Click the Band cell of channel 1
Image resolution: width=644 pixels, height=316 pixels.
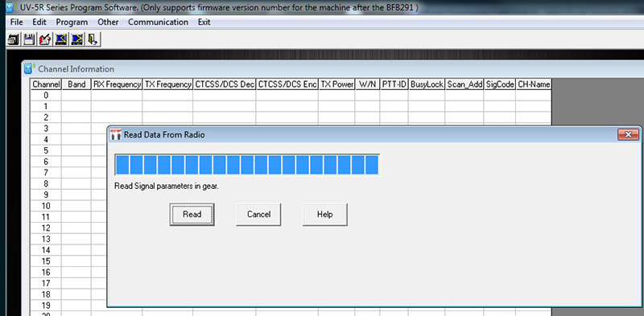coord(76,106)
